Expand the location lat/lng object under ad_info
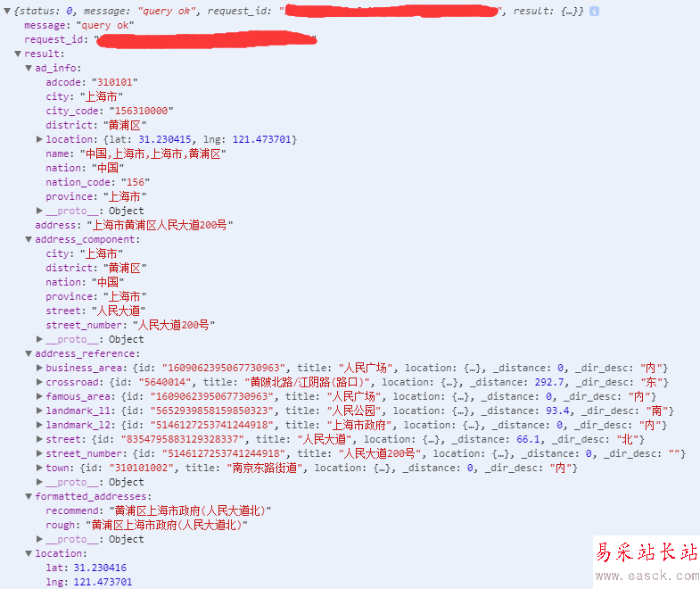 [x=39, y=139]
